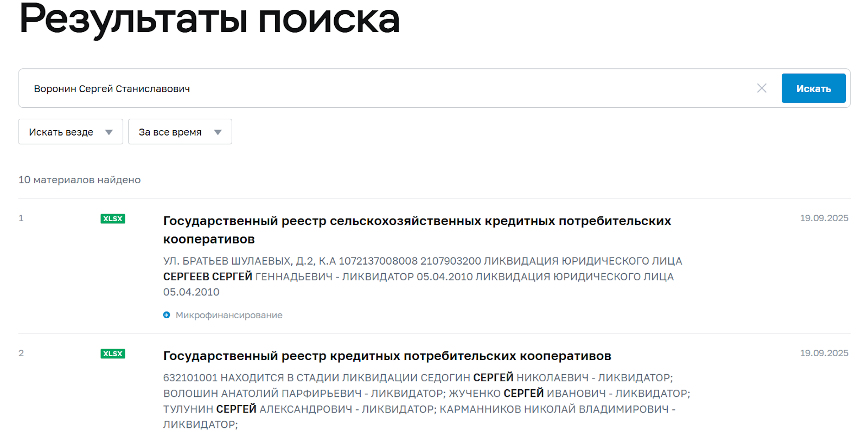Image resolution: width=868 pixels, height=437 pixels.
Task: Click the Результаты поиска page heading
Action: [209, 20]
